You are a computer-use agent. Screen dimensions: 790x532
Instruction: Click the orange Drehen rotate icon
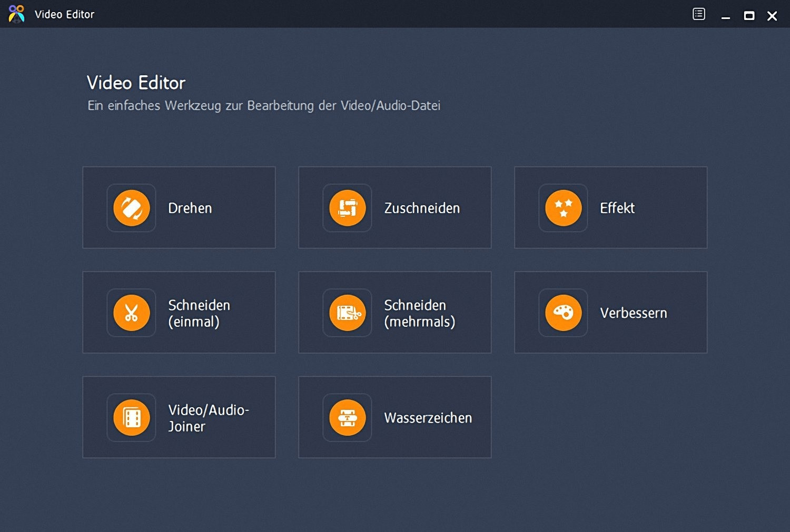click(x=132, y=208)
